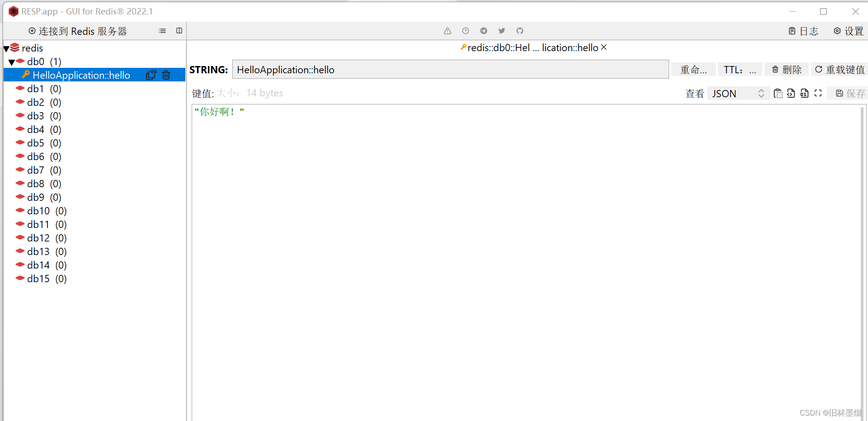This screenshot has height=421, width=868.
Task: Open database db13 (0)
Action: click(x=47, y=251)
